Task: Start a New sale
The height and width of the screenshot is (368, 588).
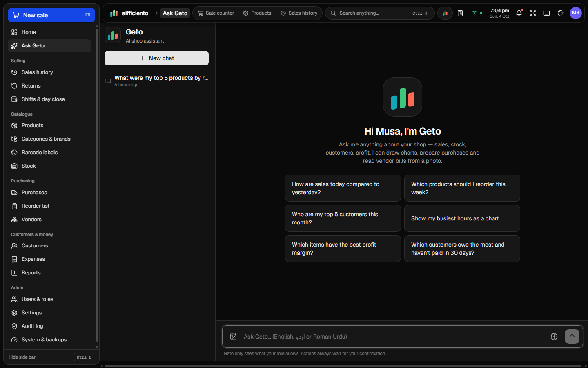Action: (x=51, y=15)
